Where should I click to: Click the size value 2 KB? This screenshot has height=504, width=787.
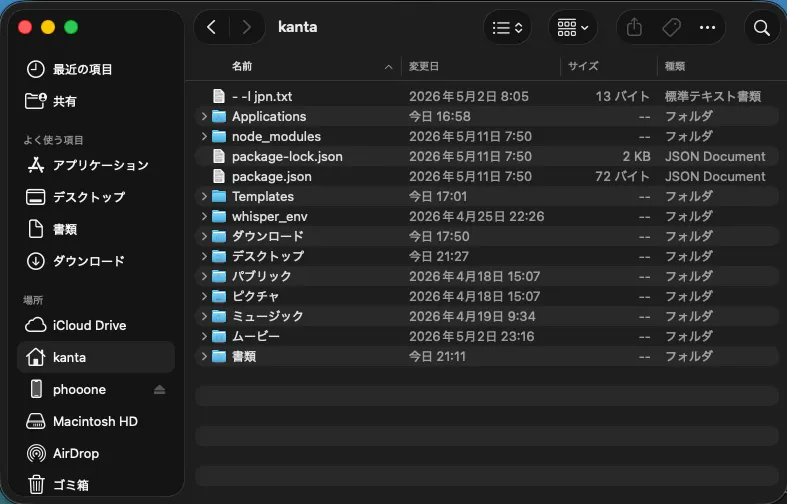[636, 157]
